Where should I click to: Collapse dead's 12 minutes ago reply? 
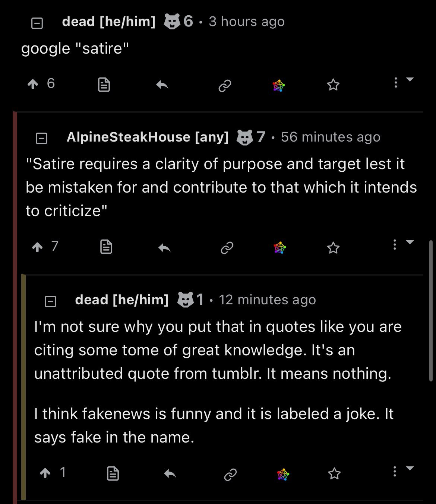pos(50,301)
